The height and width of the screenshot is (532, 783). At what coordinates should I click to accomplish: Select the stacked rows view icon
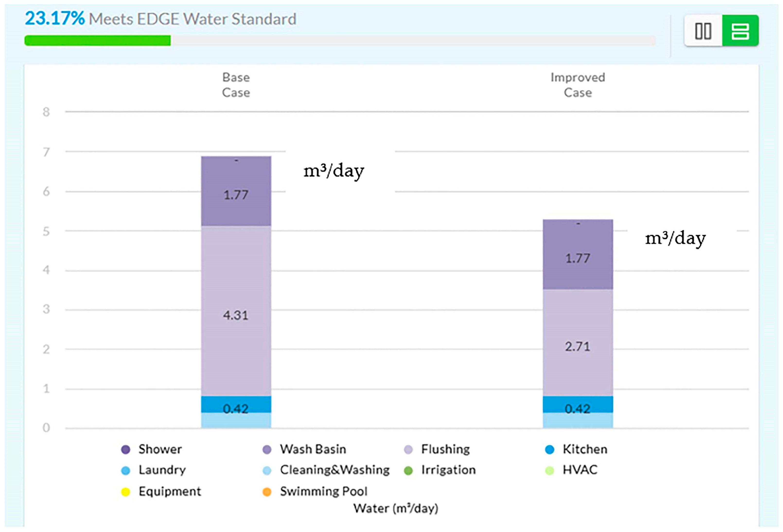(740, 31)
